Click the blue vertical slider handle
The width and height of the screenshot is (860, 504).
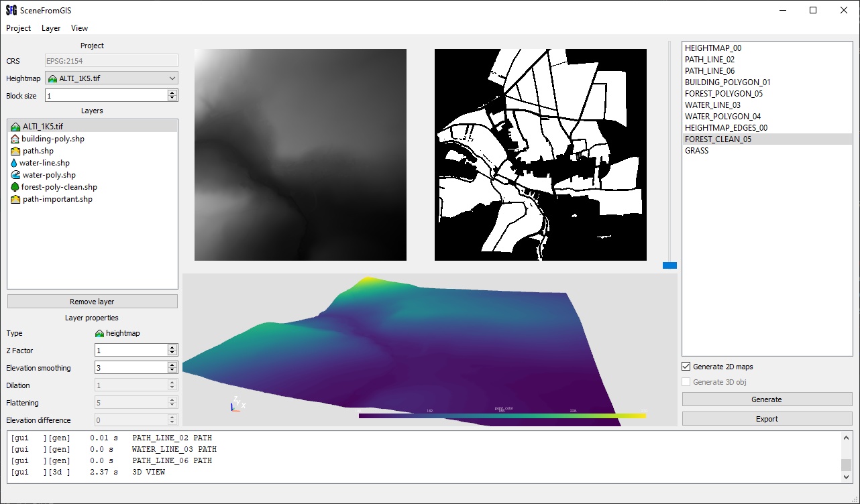669,265
